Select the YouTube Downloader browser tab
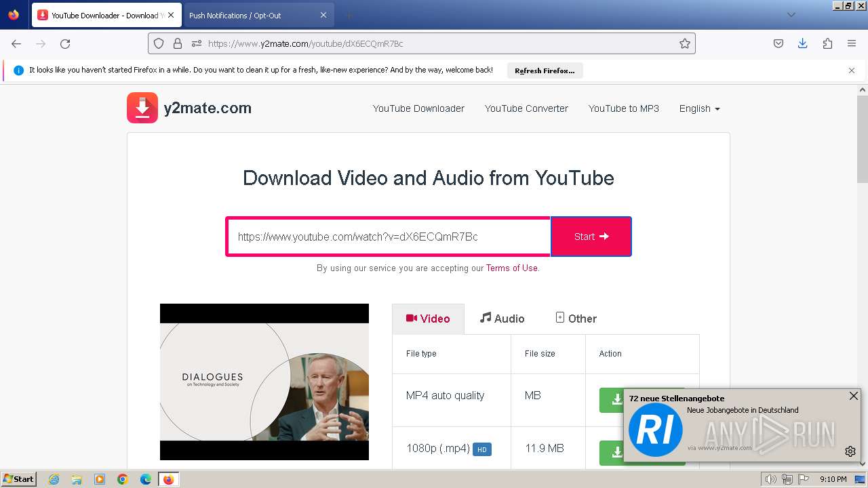Image resolution: width=868 pixels, height=488 pixels. click(x=106, y=15)
